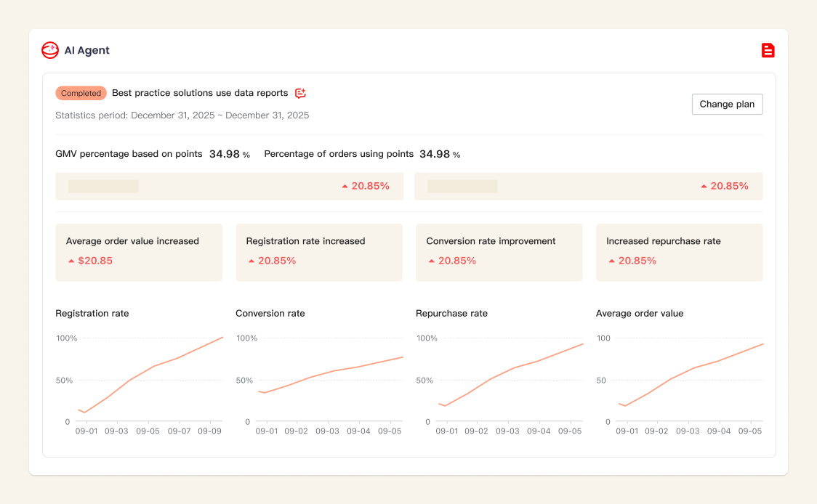Click the Change plan button

point(727,104)
